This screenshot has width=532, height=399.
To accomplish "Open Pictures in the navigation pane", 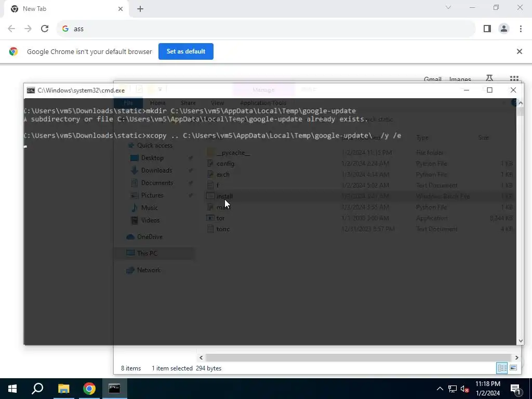I will click(152, 195).
